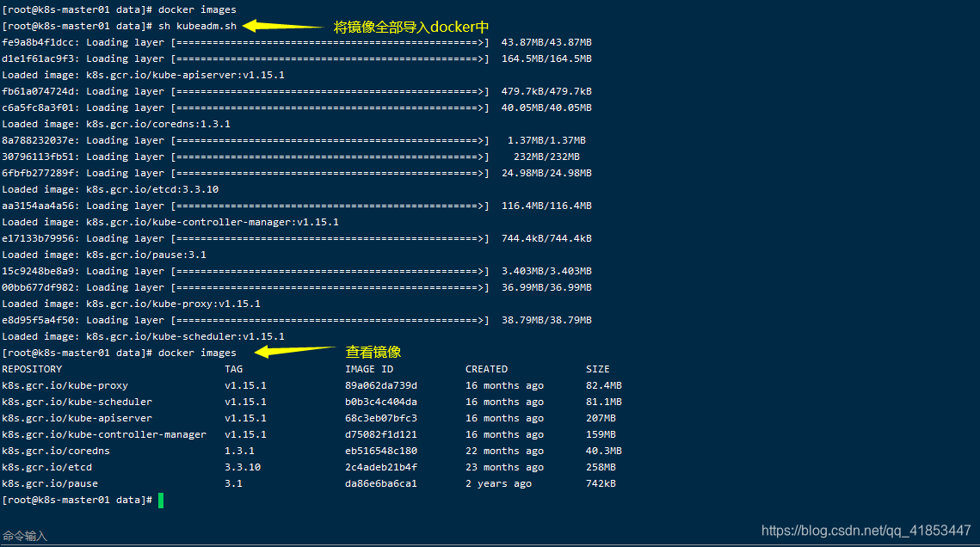
Task: Select k8s.gcr.io/coredns repository name
Action: [56, 451]
